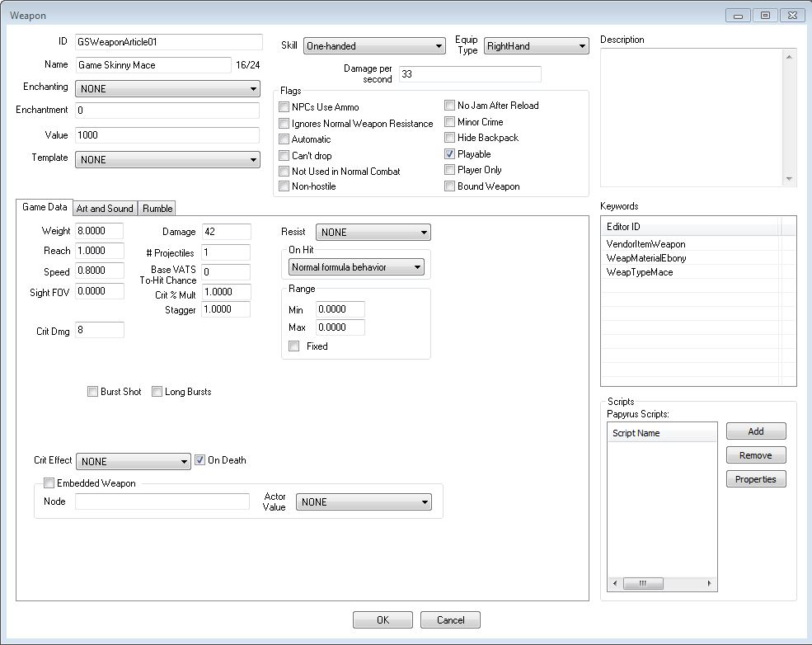812x645 pixels.
Task: Expand the On Hit behavior dropdown
Action: tap(356, 267)
